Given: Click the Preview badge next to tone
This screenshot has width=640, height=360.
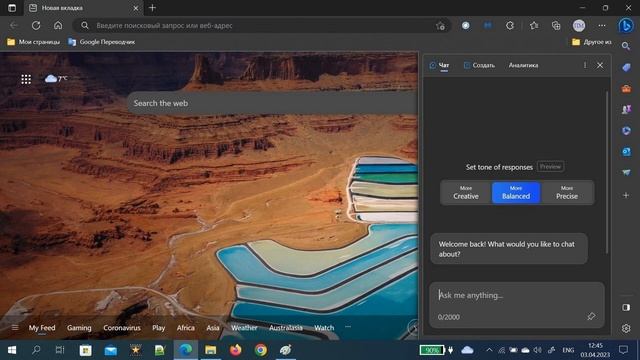Looking at the screenshot, I should [550, 167].
